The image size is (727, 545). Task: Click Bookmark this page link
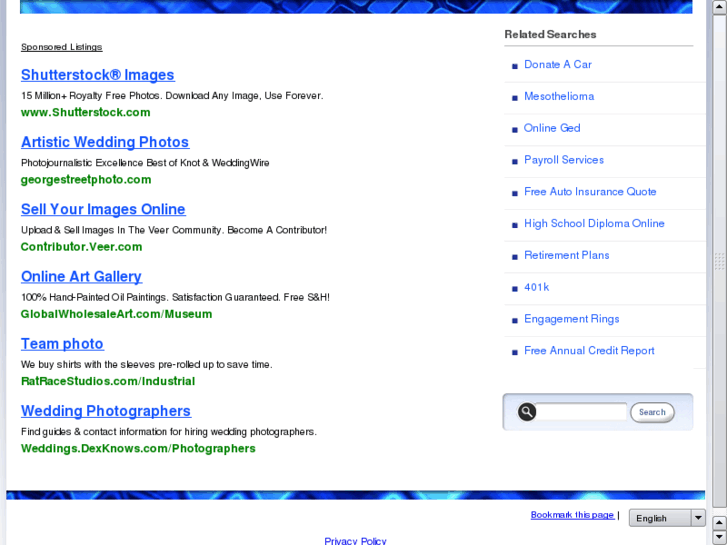point(572,515)
